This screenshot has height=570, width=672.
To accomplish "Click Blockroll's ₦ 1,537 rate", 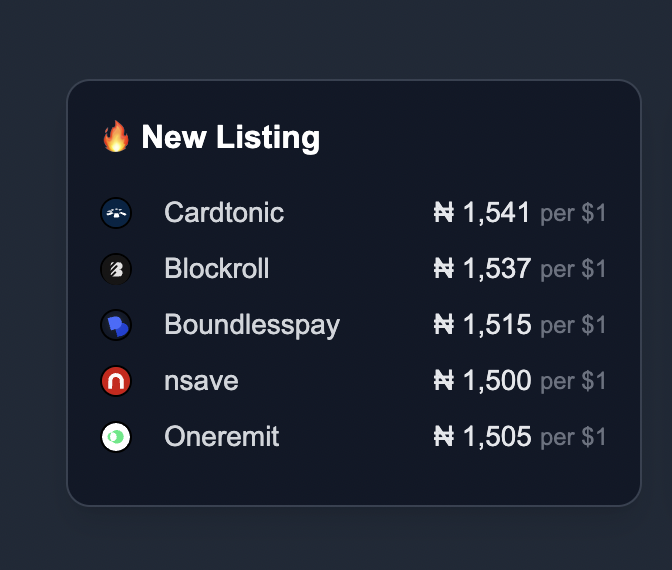I will pyautogui.click(x=483, y=269).
